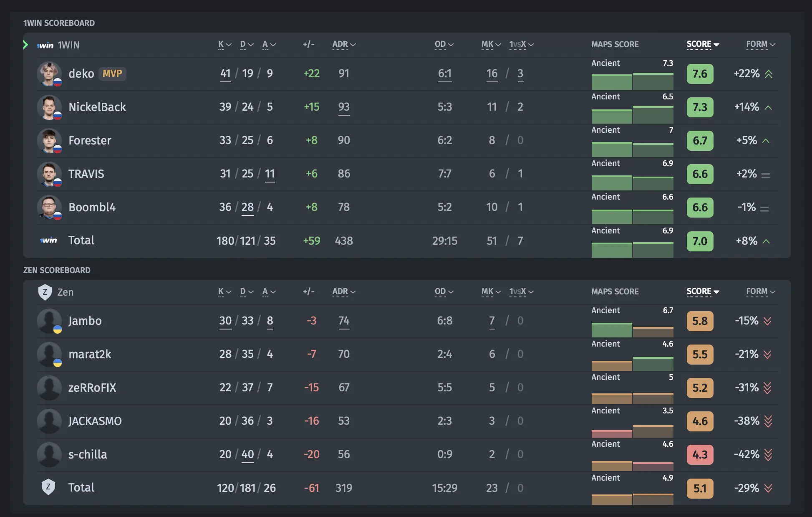Sort 1WIN table by FORM

point(761,44)
